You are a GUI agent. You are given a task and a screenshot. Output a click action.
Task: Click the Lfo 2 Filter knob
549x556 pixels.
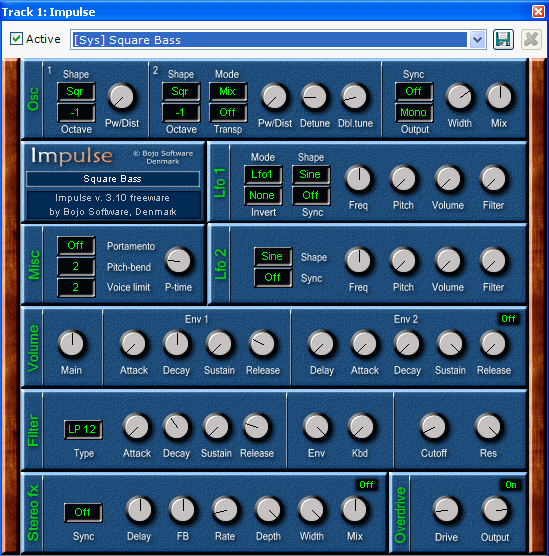click(493, 261)
